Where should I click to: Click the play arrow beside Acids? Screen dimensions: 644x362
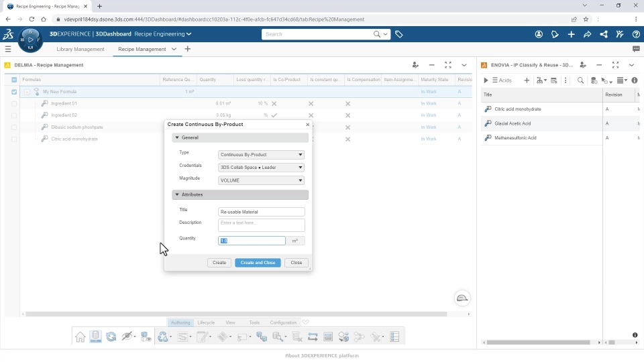pyautogui.click(x=486, y=80)
